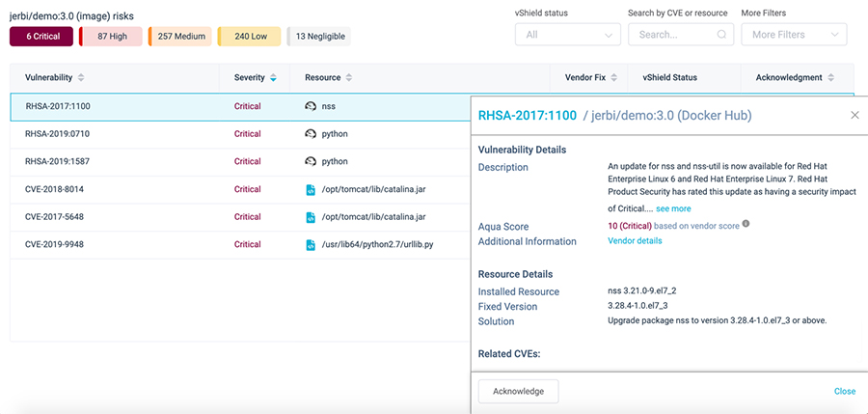The width and height of the screenshot is (868, 414).
Task: Click the Acknowledge button
Action: [518, 391]
